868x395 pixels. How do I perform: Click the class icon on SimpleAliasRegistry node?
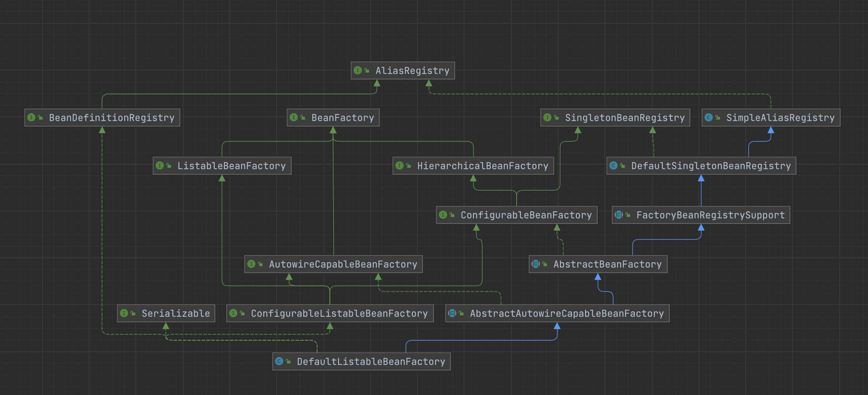coord(708,118)
